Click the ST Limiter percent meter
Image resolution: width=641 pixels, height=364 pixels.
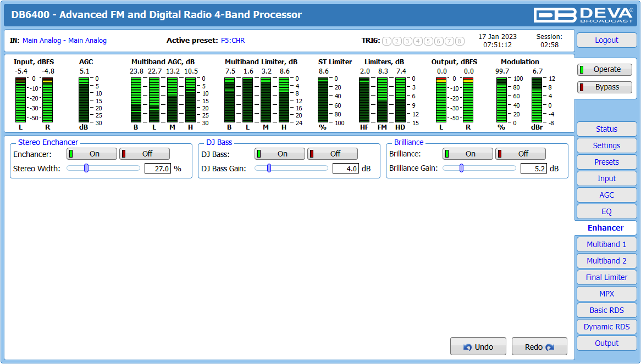[323, 100]
